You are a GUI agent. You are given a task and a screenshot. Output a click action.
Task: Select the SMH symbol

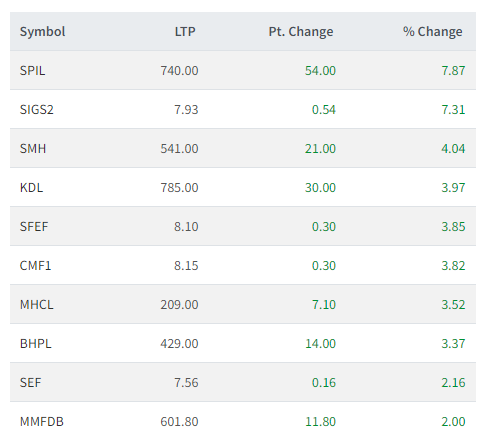click(x=33, y=149)
